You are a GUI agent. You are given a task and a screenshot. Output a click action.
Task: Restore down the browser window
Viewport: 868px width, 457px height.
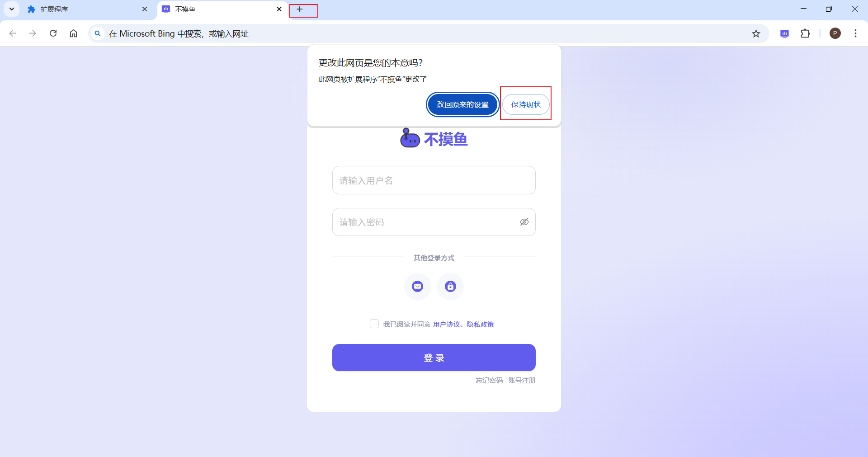829,9
